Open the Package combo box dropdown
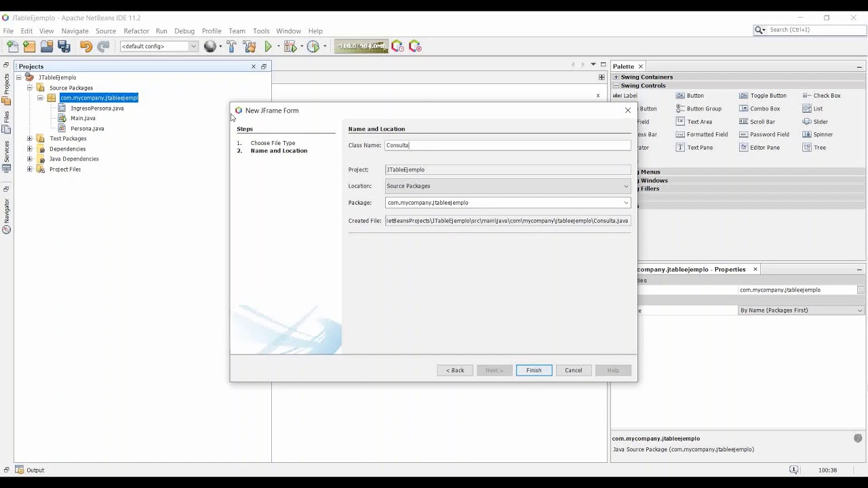Screen dimensions: 868x488 (626, 203)
